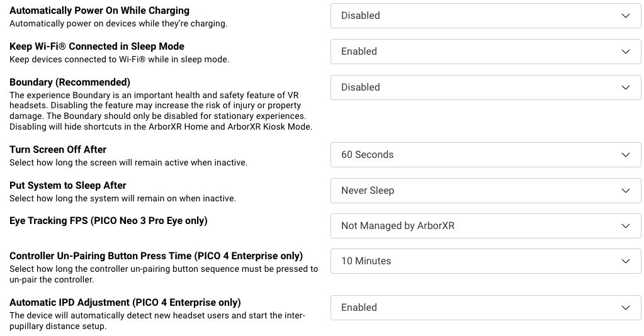Open the 10 Minutes un-pairing press time dropdown
This screenshot has height=336, width=644.
[x=485, y=261]
